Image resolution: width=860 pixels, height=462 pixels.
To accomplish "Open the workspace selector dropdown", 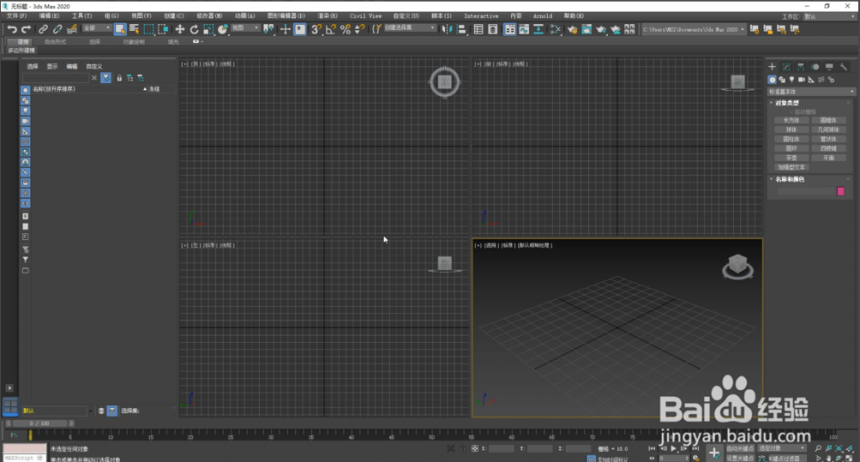I will 828,16.
